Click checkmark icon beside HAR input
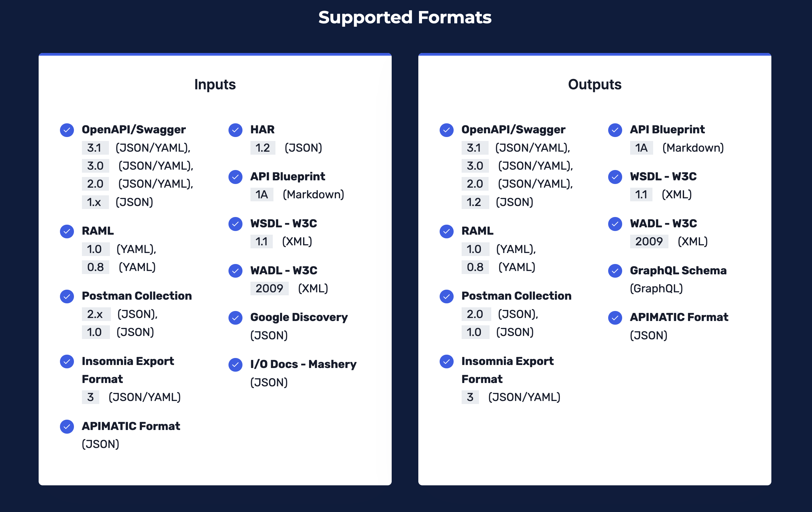 pyautogui.click(x=235, y=130)
